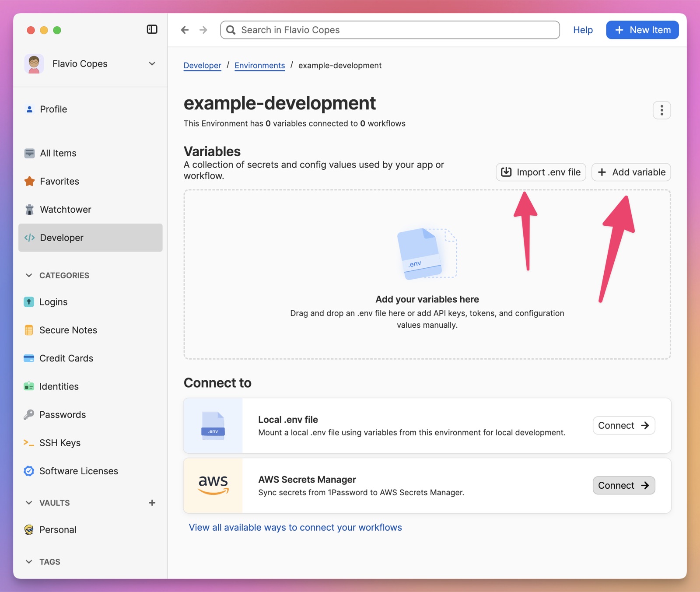Click the AWS logo tile
This screenshot has height=592, width=700.
[213, 485]
